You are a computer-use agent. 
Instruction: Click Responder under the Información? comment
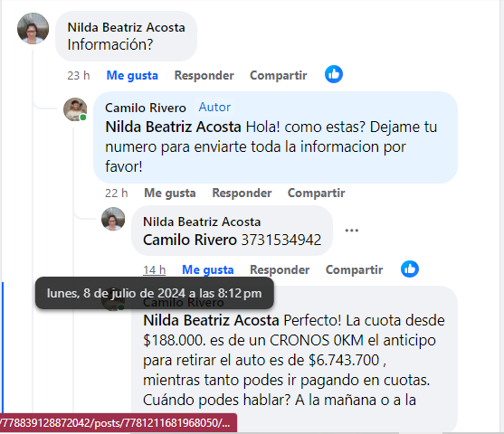(x=204, y=75)
